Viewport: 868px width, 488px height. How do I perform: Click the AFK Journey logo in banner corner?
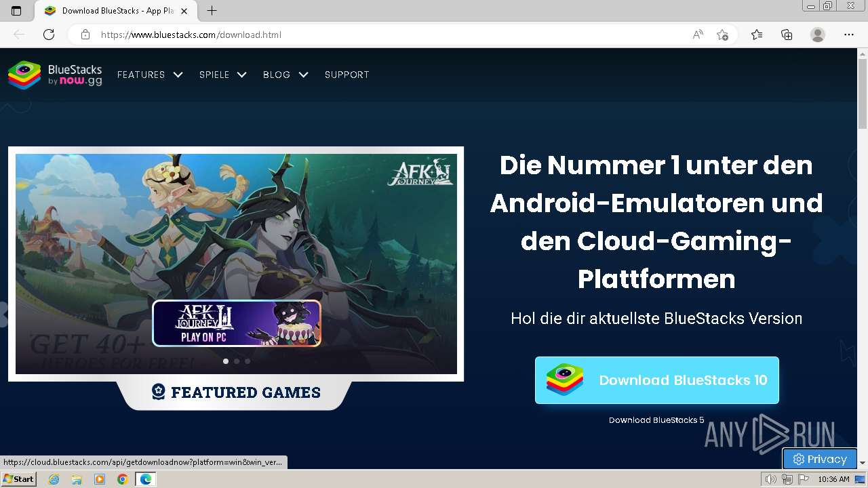tap(420, 172)
